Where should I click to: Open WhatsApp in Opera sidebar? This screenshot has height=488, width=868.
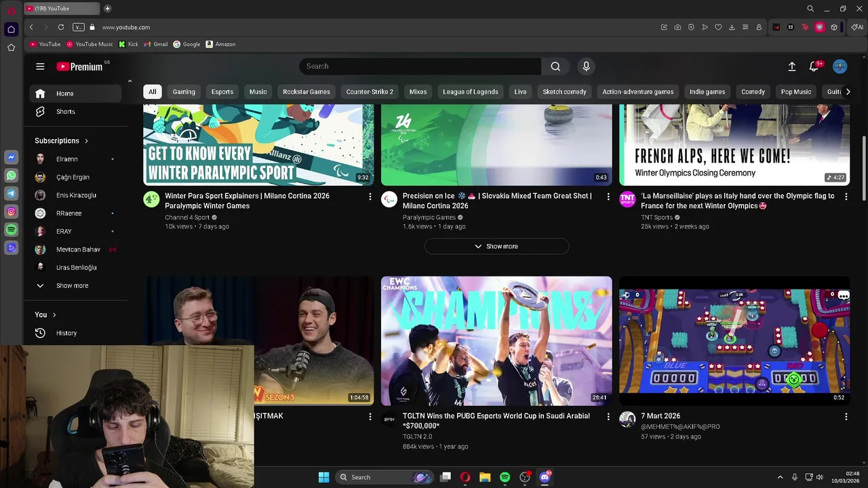11,176
